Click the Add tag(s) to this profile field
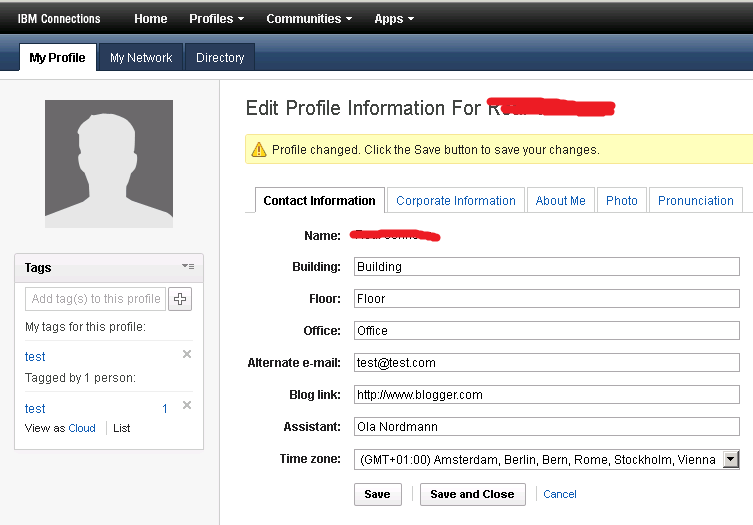Screen dimensions: 753x525 [96, 299]
